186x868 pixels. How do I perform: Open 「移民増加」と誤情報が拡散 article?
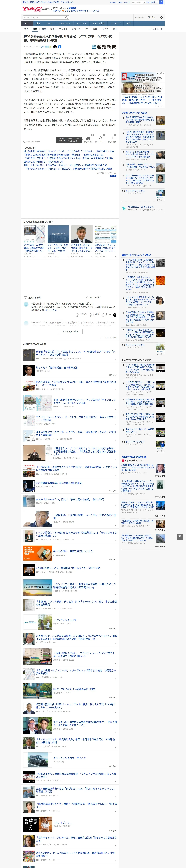pos(84,517)
